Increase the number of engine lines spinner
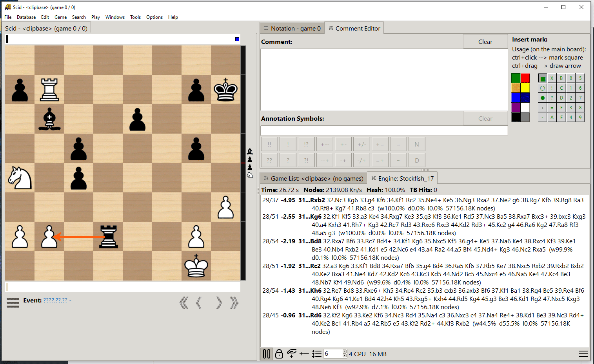 coord(345,352)
